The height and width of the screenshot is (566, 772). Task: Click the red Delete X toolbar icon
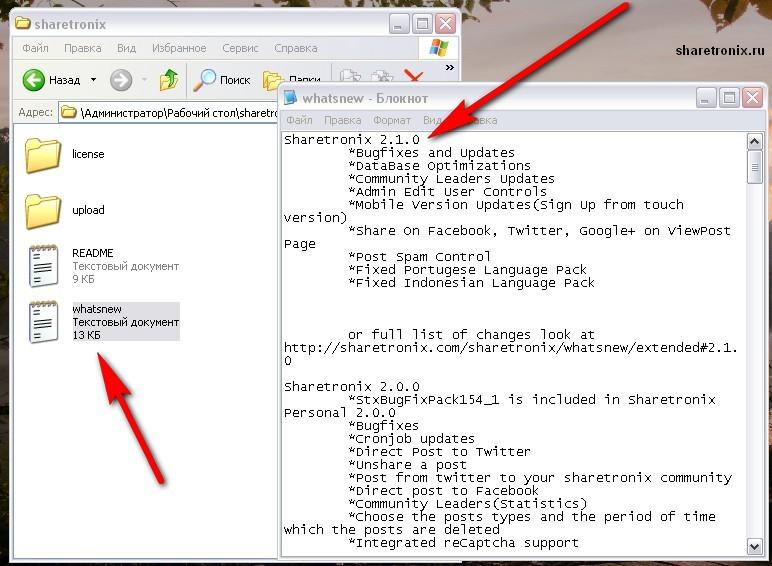[413, 76]
